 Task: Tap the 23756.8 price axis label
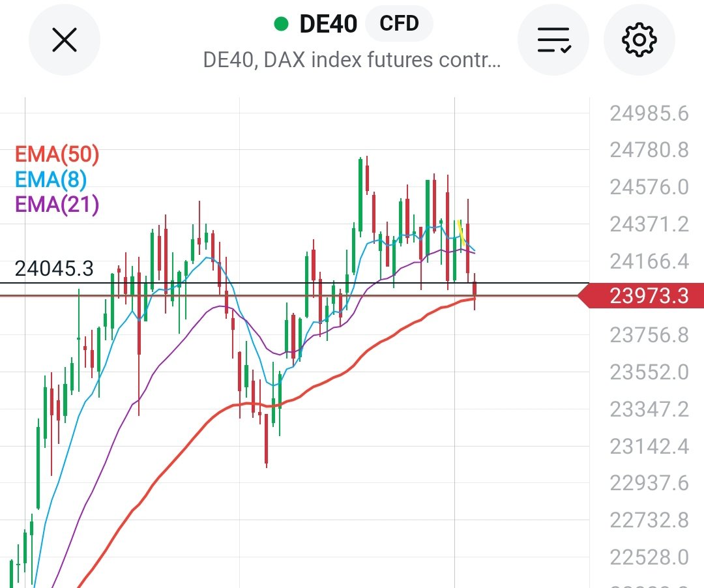(649, 335)
